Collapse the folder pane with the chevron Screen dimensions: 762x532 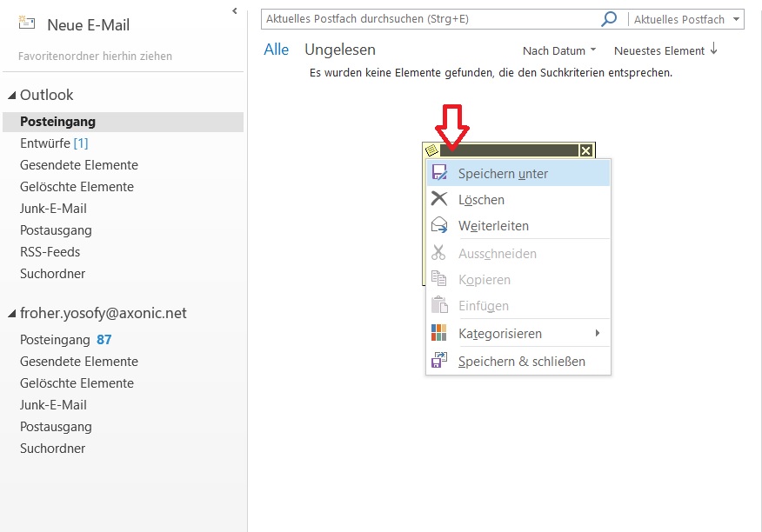pyautogui.click(x=235, y=10)
